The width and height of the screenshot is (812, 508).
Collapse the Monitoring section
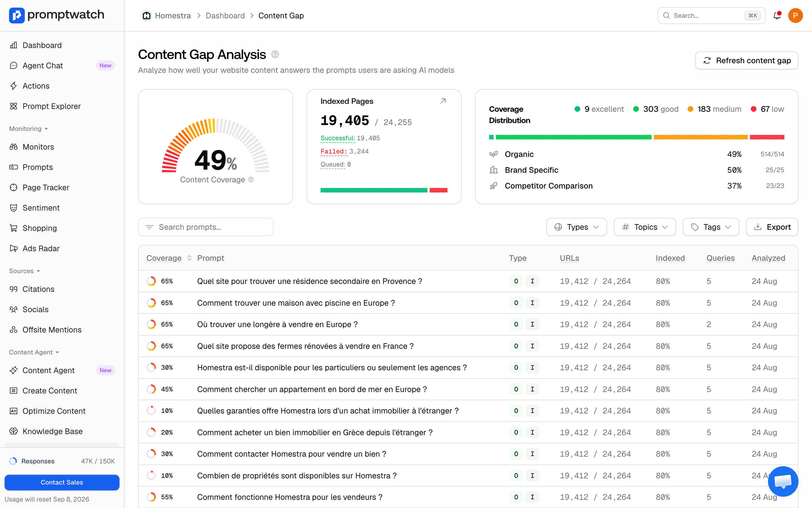pos(28,129)
